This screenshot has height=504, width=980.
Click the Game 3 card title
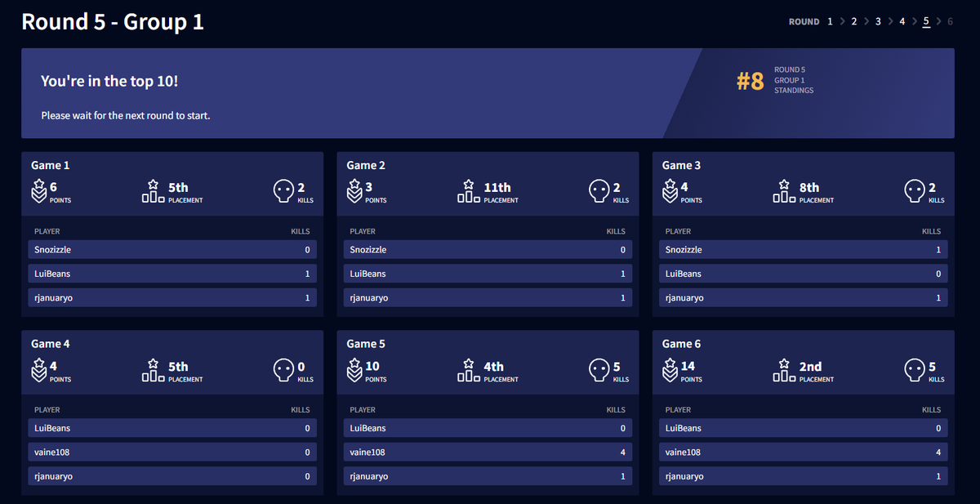(682, 165)
